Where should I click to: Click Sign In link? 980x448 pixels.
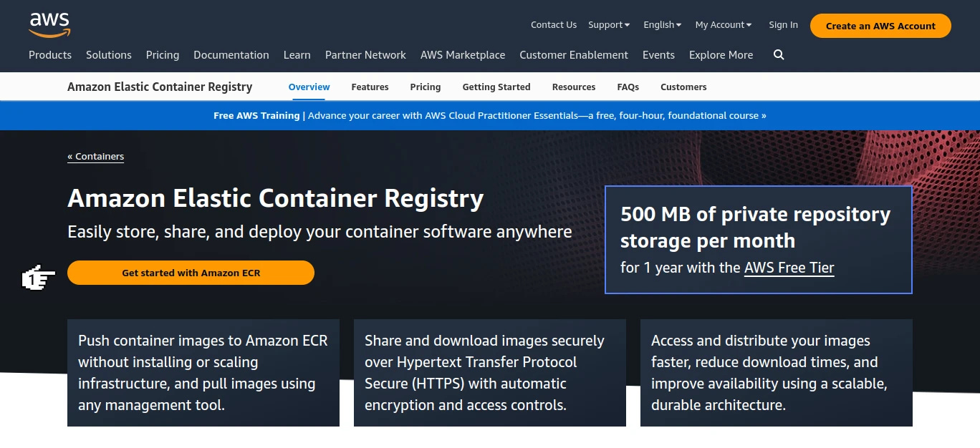coord(783,25)
